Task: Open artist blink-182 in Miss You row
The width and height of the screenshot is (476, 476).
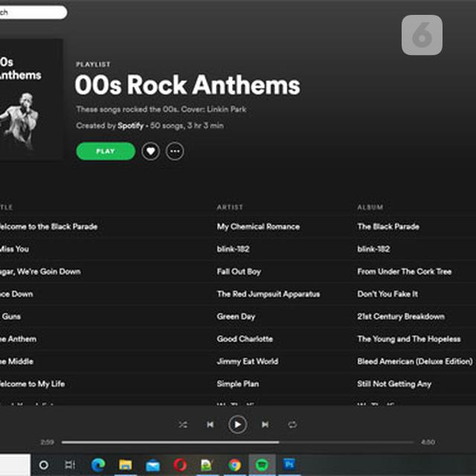Action: point(233,249)
